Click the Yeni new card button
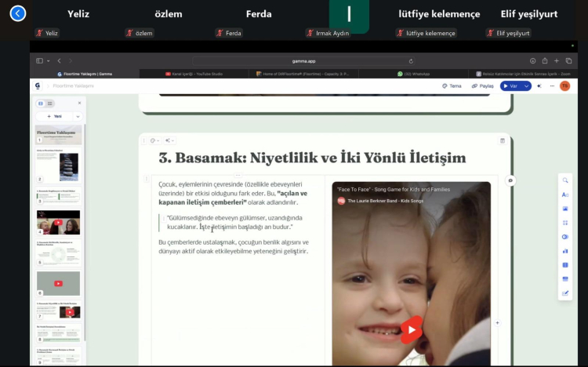The height and width of the screenshot is (367, 588). [54, 116]
